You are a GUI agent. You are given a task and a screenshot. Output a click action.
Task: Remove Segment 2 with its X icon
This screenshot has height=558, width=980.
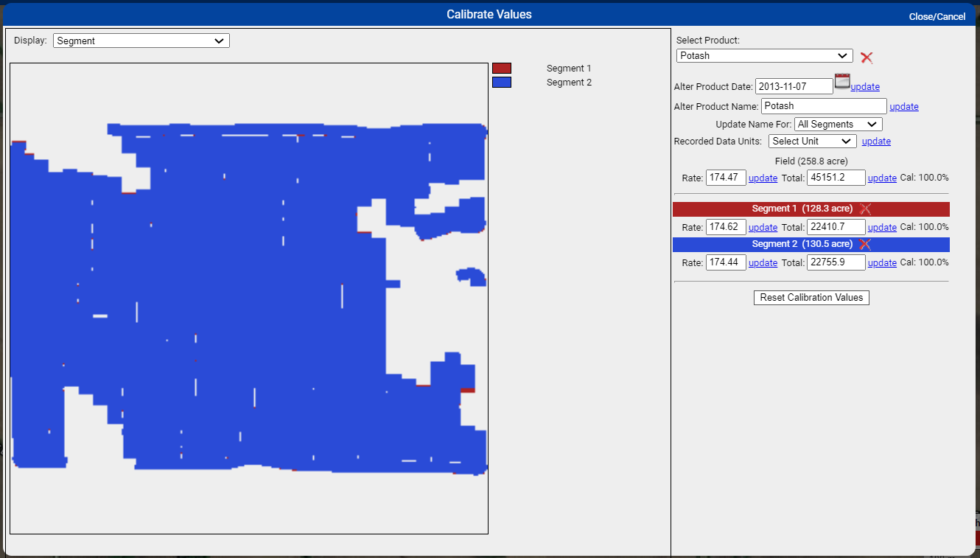coord(865,244)
